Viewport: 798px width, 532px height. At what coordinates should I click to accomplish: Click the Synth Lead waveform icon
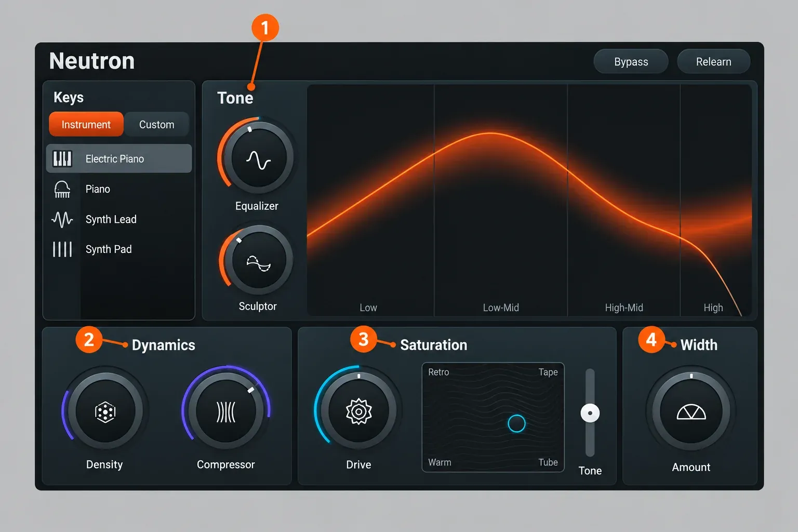(x=62, y=219)
